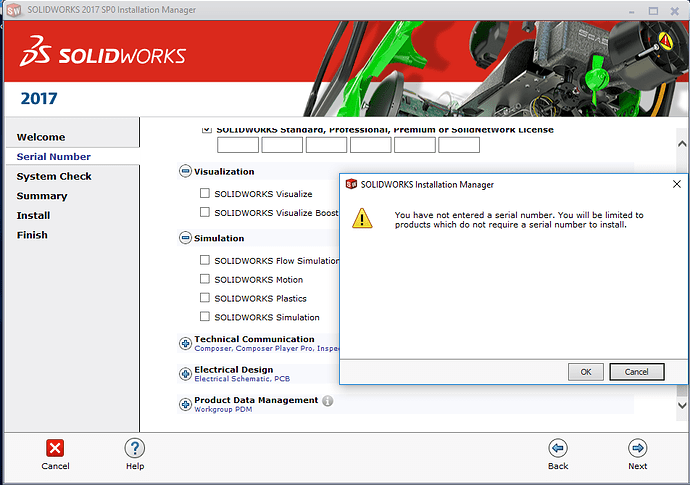Image resolution: width=690 pixels, height=485 pixels.
Task: Click fourth serial number field
Action: coord(371,145)
